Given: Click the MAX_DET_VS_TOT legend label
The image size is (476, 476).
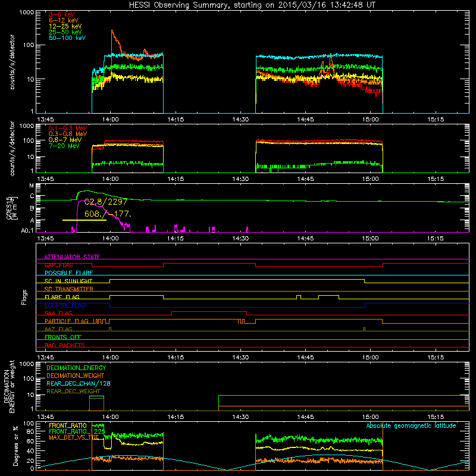Looking at the screenshot, I should (x=74, y=437).
